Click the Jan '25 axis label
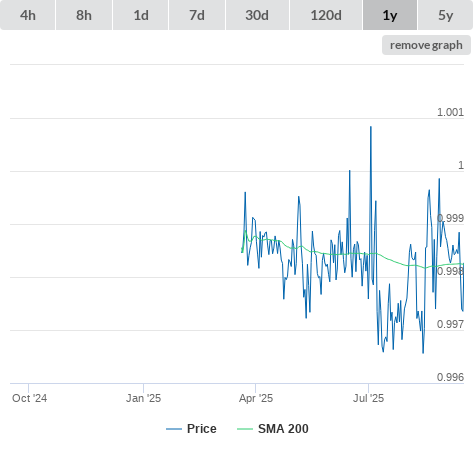Screen dimensions: 474x455 pyautogui.click(x=143, y=398)
